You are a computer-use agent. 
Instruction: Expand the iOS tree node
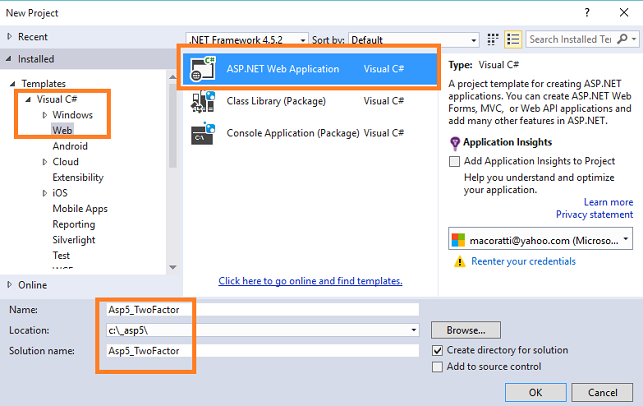click(45, 193)
